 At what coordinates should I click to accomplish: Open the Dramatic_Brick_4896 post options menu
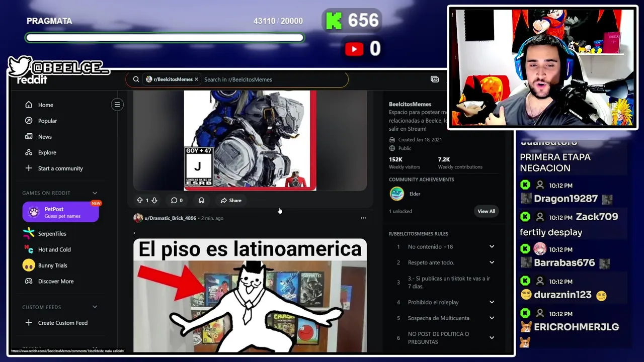[363, 218]
